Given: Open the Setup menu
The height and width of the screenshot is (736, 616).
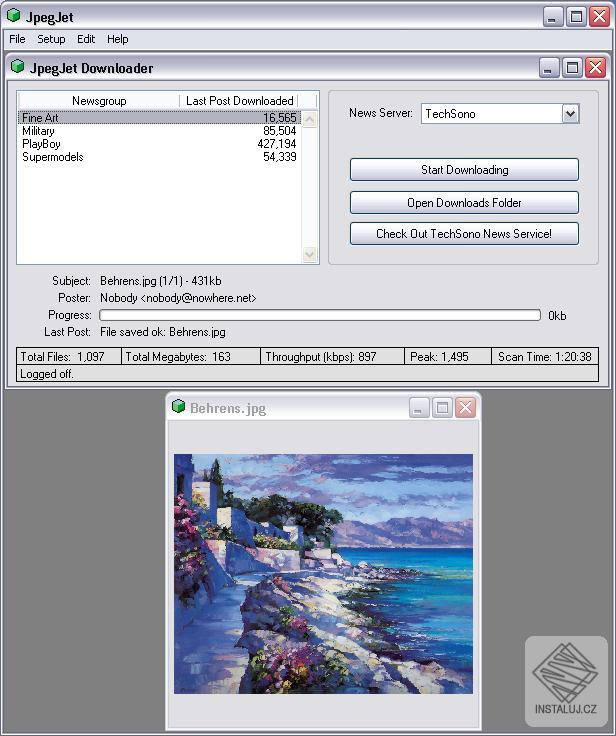Looking at the screenshot, I should click(51, 39).
